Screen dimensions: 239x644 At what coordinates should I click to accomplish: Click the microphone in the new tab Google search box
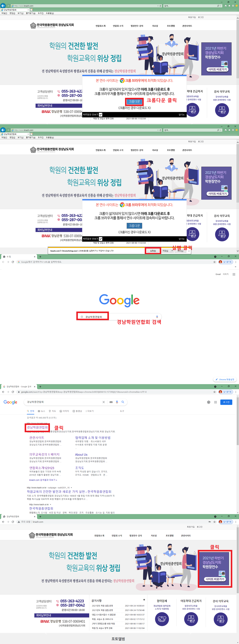[x=157, y=317]
